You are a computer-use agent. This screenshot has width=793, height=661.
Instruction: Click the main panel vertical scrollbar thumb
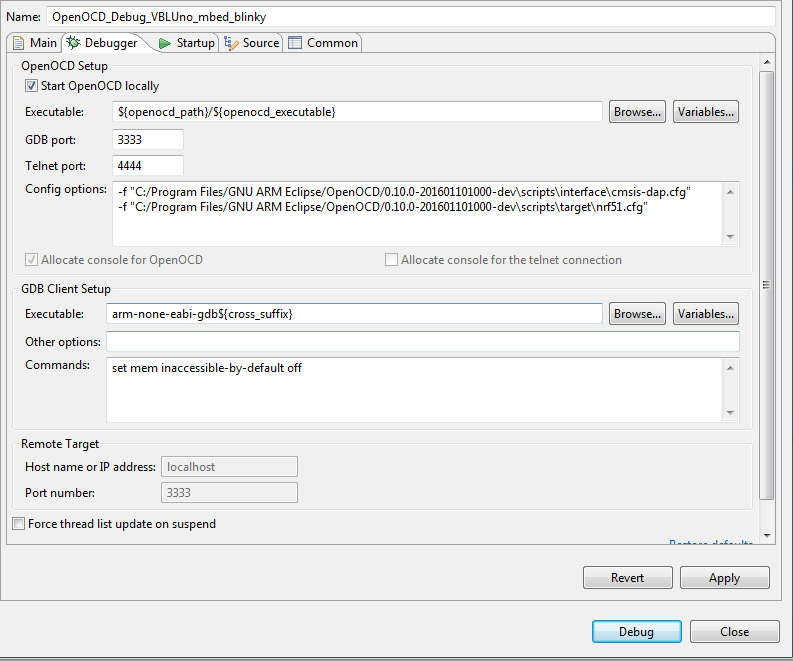tap(767, 285)
